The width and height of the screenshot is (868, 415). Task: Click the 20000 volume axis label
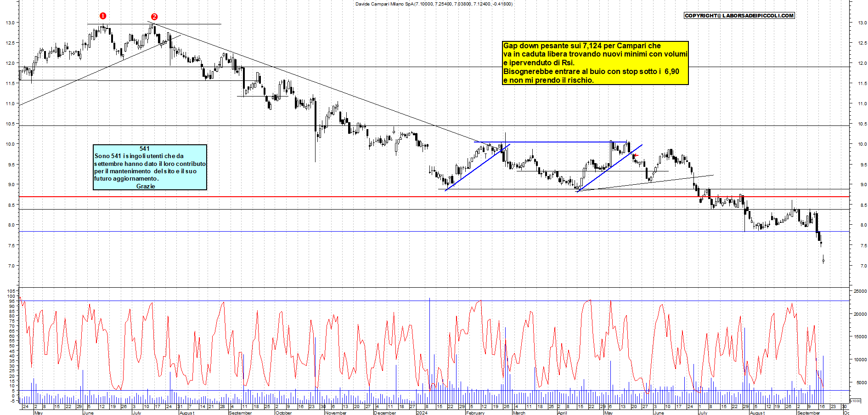click(x=860, y=314)
